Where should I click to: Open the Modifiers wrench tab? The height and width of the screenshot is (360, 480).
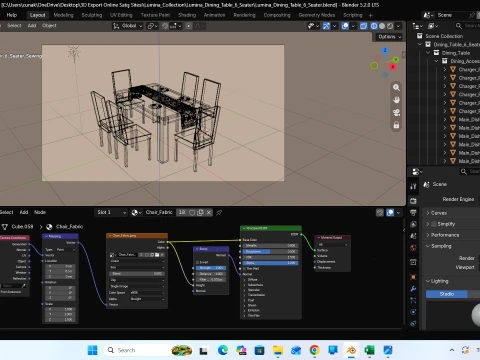413,289
